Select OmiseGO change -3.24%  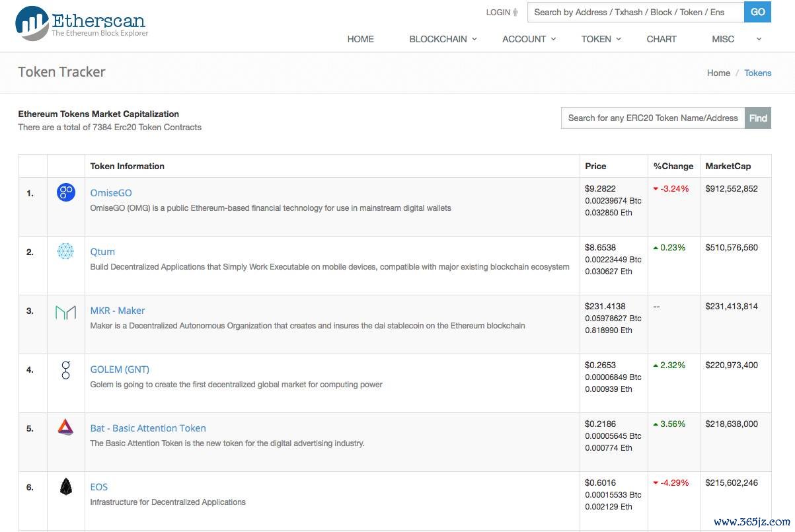[x=671, y=188]
